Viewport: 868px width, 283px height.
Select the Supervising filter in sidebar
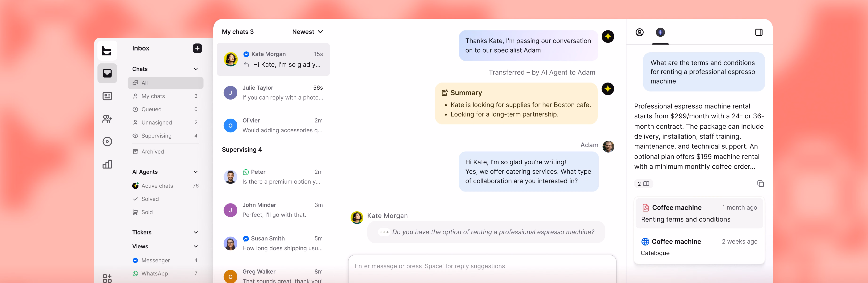166,136
